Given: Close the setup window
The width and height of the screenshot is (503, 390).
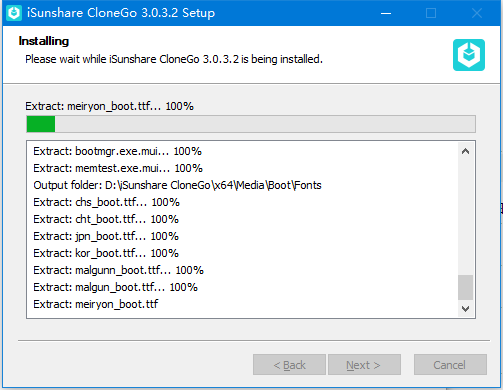Looking at the screenshot, I should (477, 13).
